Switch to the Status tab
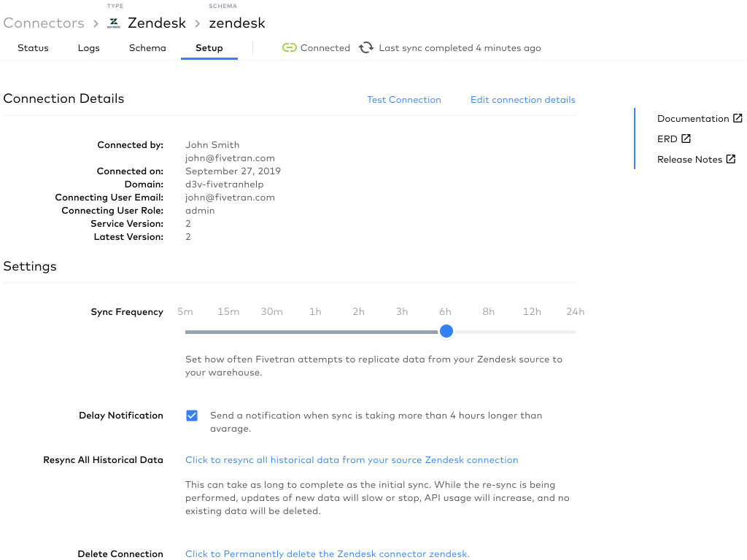 (x=33, y=47)
